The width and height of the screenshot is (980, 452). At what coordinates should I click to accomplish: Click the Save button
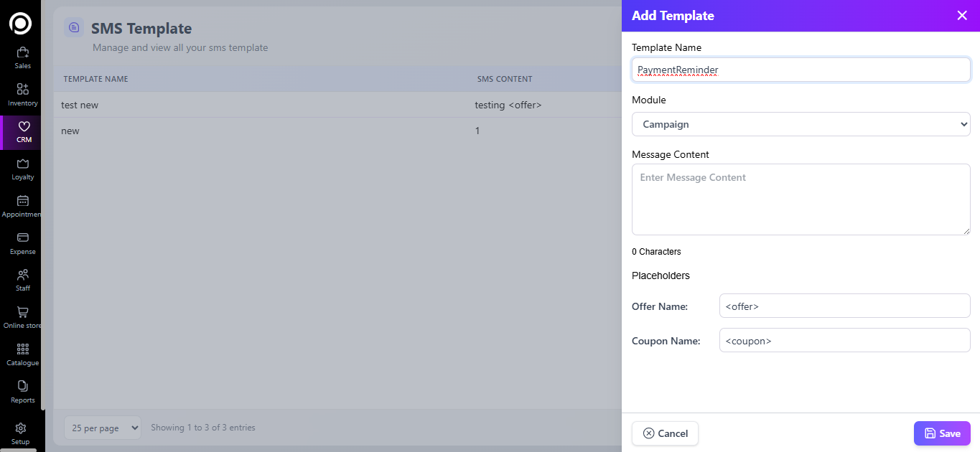[x=941, y=433]
